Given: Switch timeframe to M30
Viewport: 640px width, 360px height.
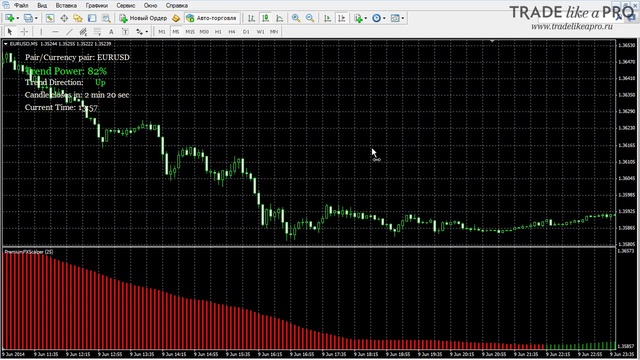Looking at the screenshot, I should pyautogui.click(x=204, y=32).
